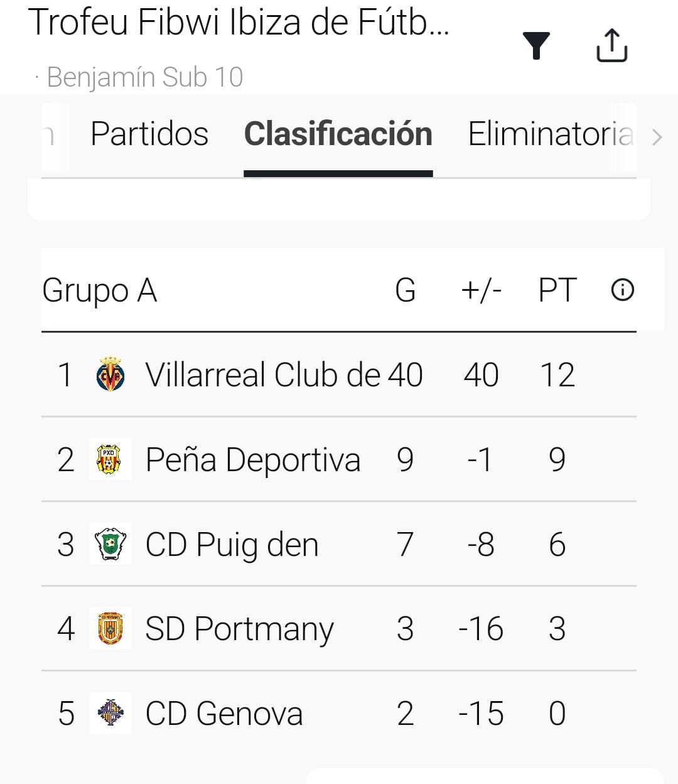Image resolution: width=678 pixels, height=784 pixels.
Task: Tap the share/upload icon
Action: pyautogui.click(x=611, y=46)
